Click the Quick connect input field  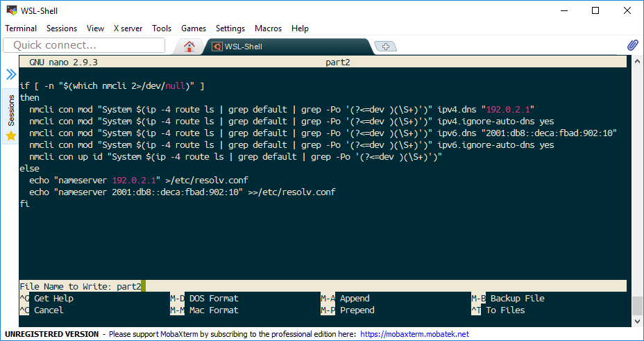point(84,45)
